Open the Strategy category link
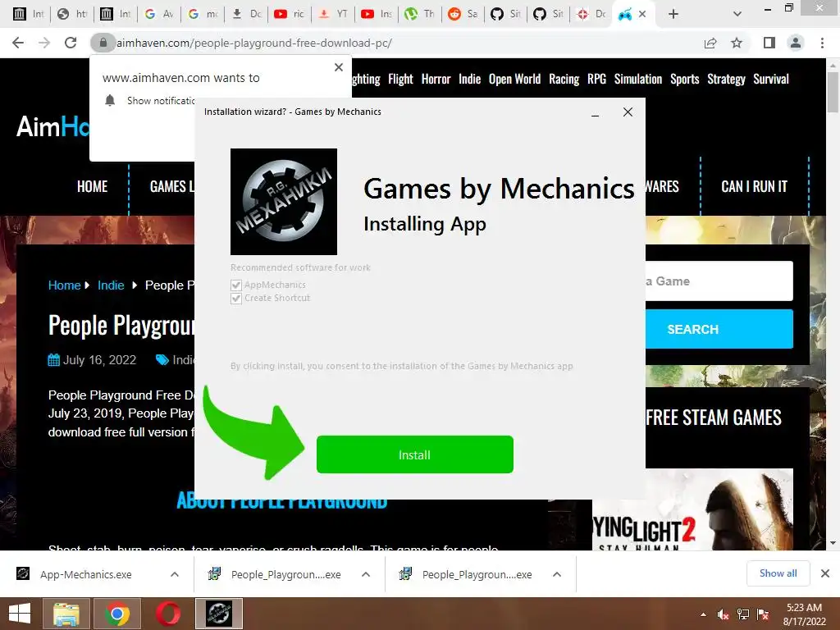This screenshot has width=840, height=630. pos(726,80)
